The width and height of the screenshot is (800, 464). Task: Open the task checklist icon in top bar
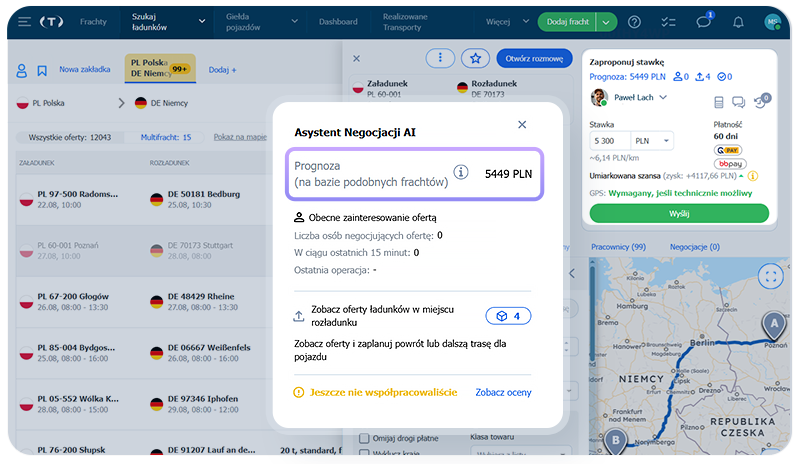668,22
